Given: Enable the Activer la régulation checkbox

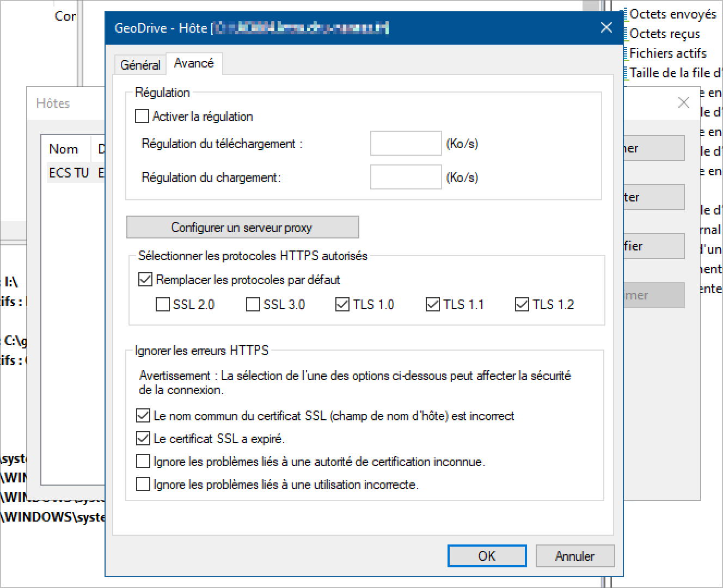Looking at the screenshot, I should (142, 116).
